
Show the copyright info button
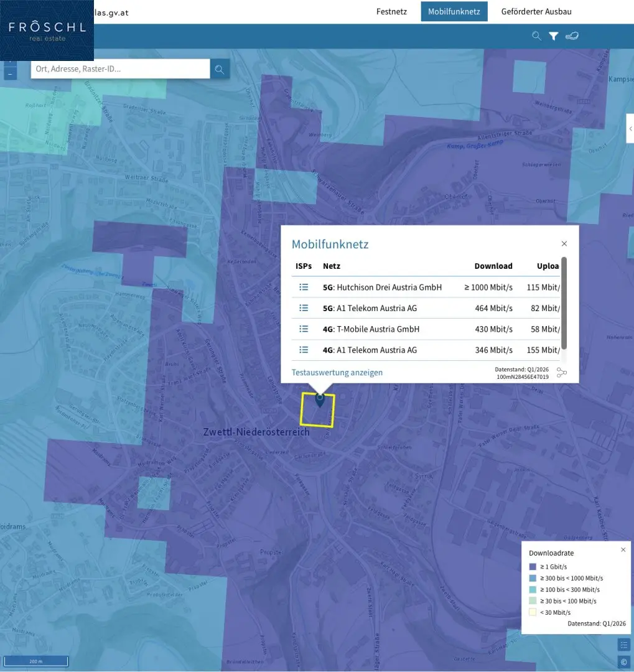[x=623, y=661]
